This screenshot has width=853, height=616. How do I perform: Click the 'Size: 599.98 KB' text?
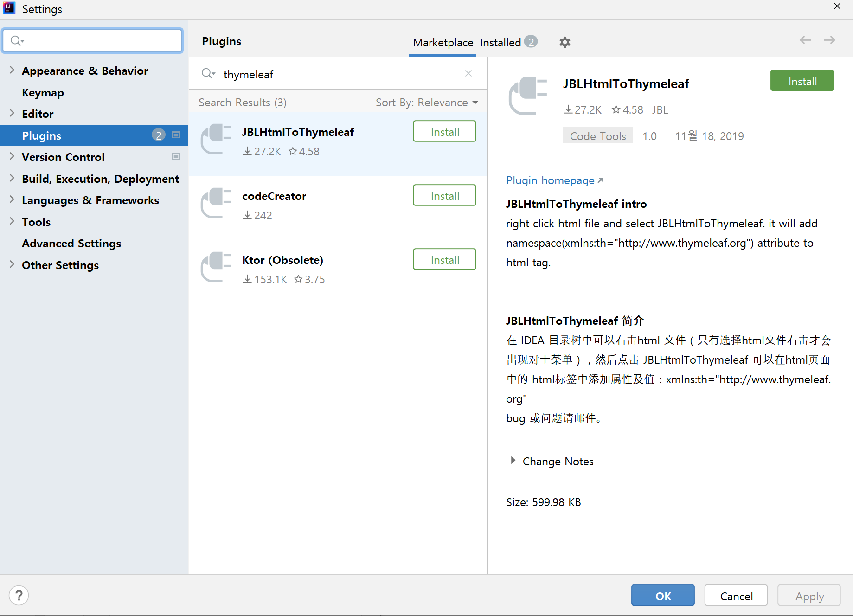click(x=543, y=502)
